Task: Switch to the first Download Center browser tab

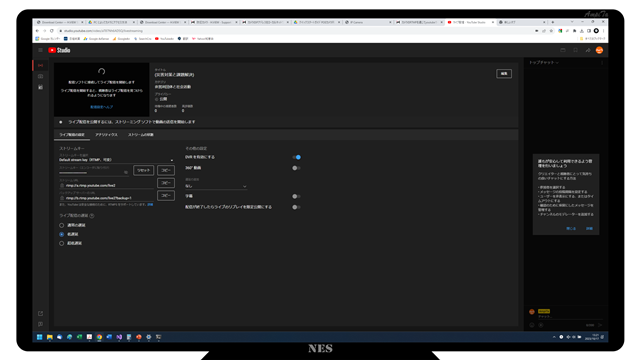Action: pyautogui.click(x=60, y=22)
